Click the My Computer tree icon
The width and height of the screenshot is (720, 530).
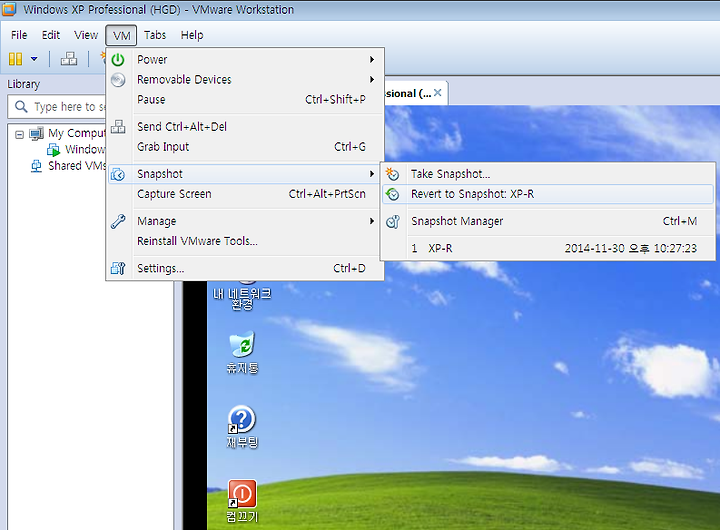[x=36, y=134]
